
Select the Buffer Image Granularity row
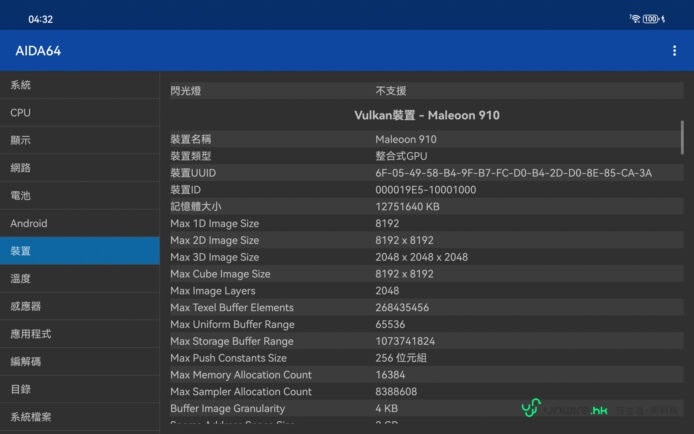pos(427,408)
